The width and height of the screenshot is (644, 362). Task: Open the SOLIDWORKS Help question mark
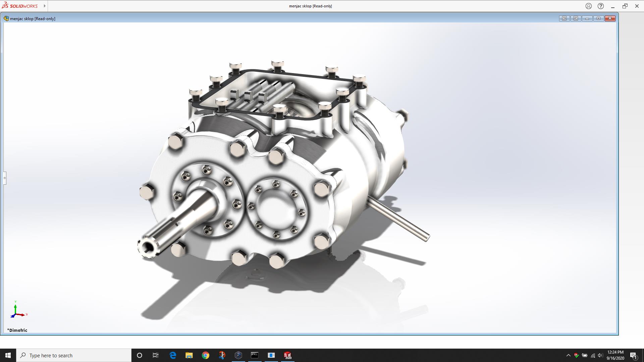point(601,6)
